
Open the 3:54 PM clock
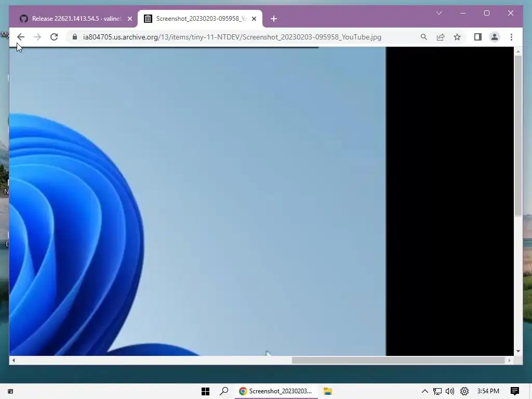coord(488,391)
